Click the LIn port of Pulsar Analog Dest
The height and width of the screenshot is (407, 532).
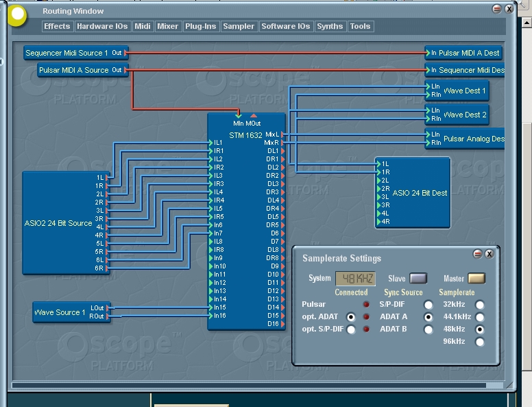[x=428, y=135]
